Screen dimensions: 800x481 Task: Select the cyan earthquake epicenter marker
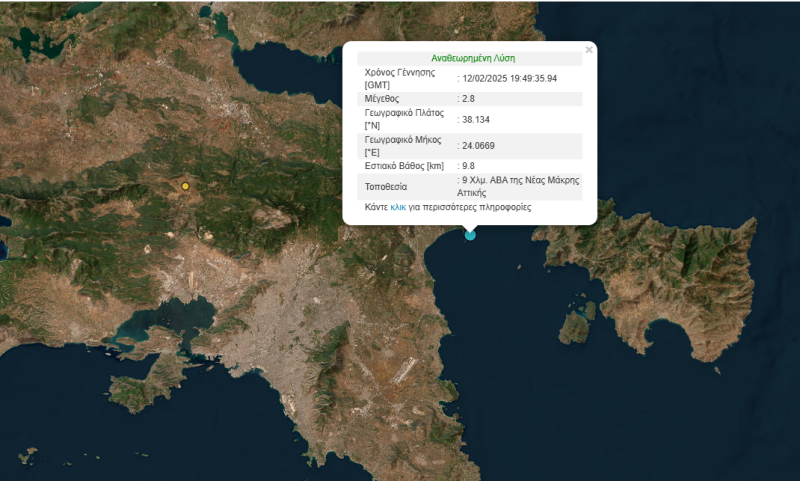point(470,235)
